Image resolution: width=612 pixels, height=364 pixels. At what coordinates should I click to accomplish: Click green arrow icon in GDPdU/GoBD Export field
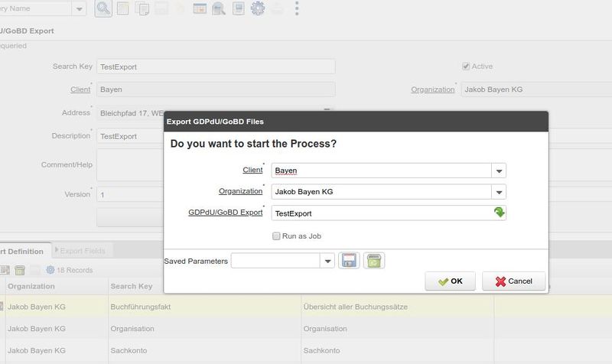(499, 213)
